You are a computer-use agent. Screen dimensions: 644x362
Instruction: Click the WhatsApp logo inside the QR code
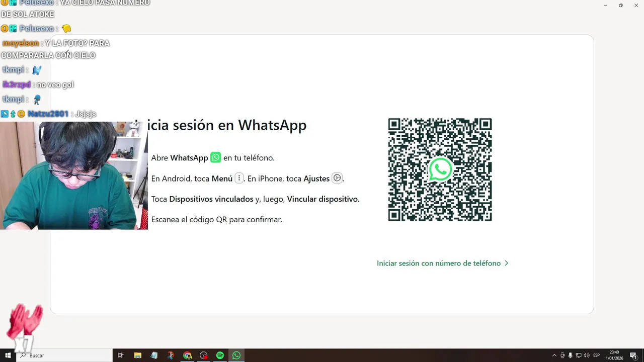point(440,170)
